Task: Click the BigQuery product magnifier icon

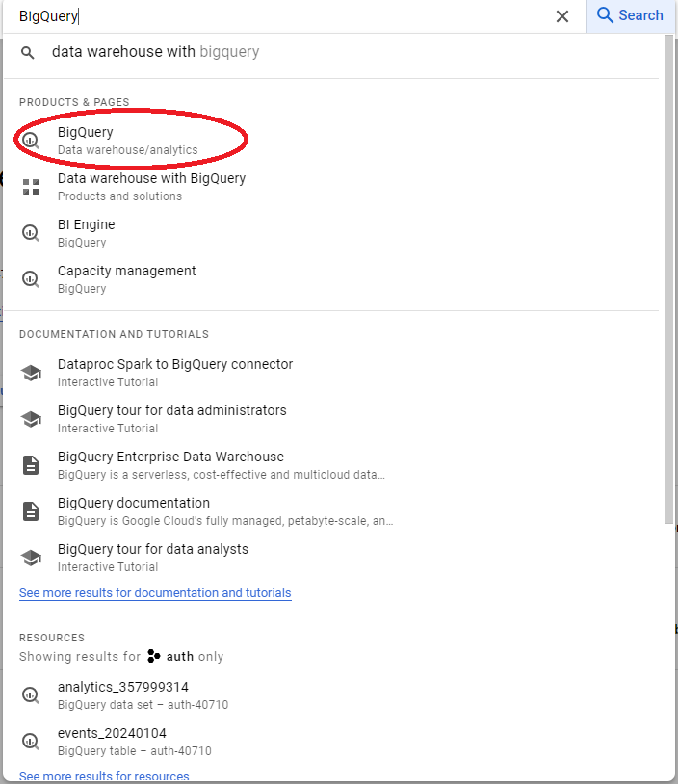Action: coord(29,140)
